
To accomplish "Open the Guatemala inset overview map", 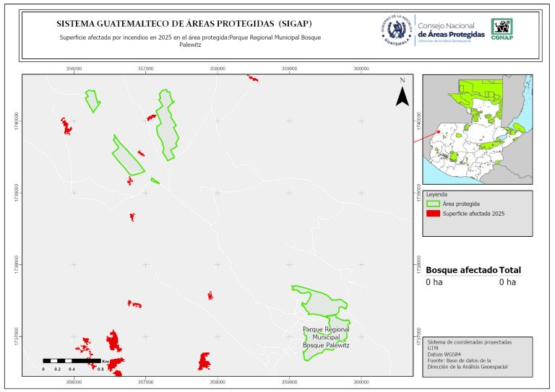I will coord(477,130).
